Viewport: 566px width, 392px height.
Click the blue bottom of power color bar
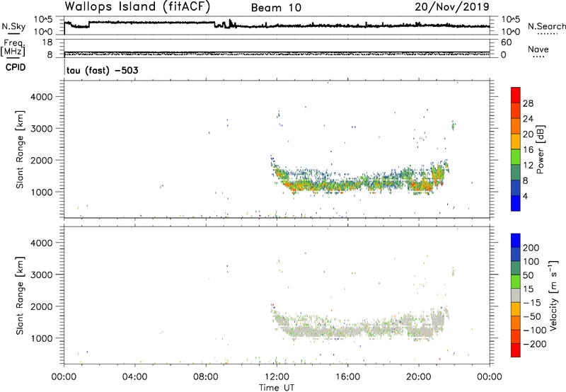[516, 203]
